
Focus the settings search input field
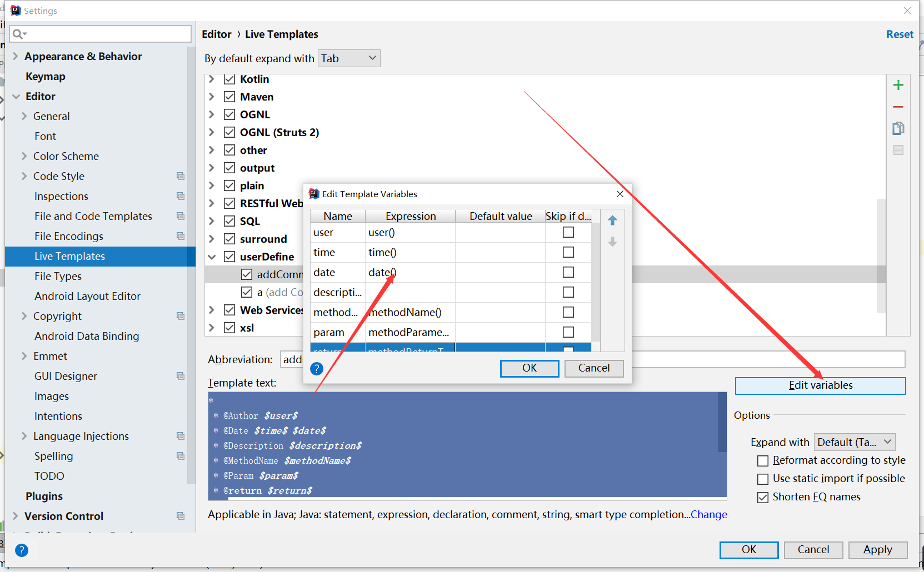tap(101, 34)
